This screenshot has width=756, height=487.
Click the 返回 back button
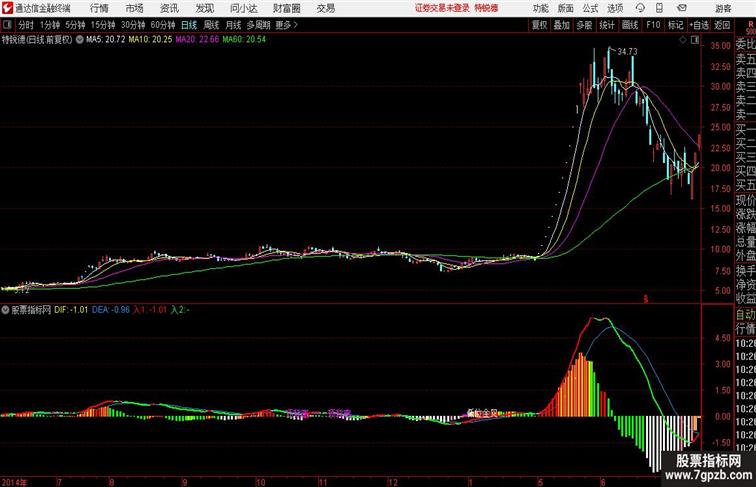[722, 25]
